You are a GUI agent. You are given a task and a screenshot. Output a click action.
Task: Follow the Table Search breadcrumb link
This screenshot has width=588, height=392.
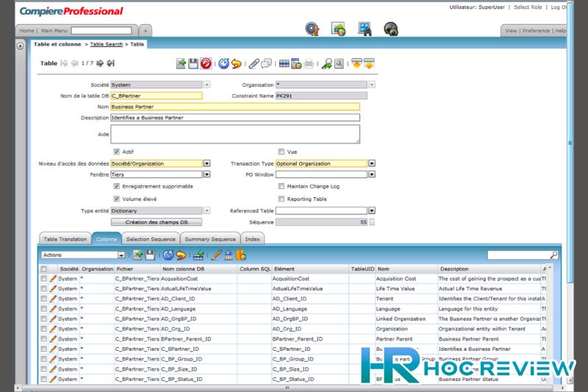[x=106, y=44]
